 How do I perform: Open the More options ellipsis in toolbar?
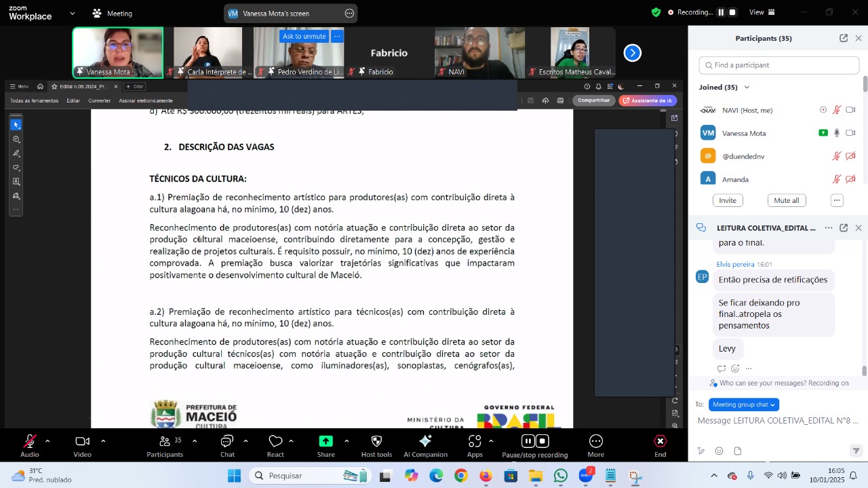596,442
